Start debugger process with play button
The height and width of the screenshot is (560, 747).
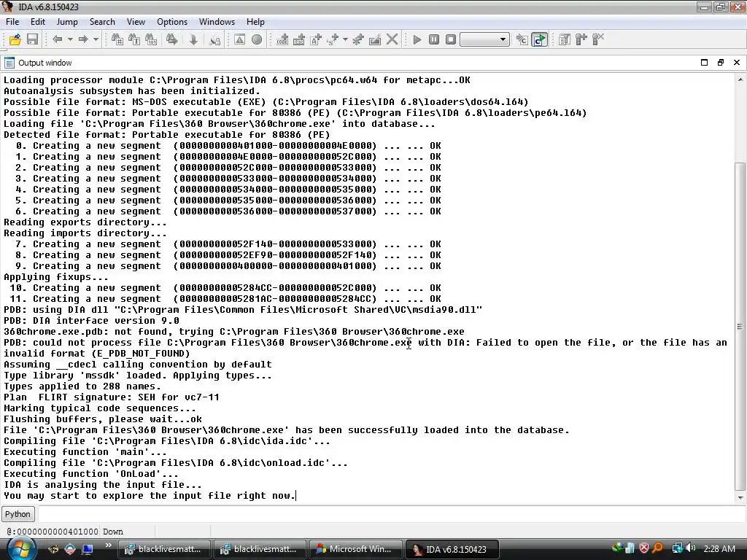(x=417, y=39)
